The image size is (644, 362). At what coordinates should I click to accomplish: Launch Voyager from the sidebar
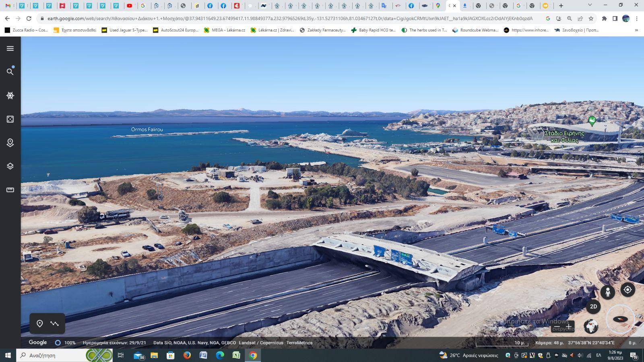click(10, 95)
